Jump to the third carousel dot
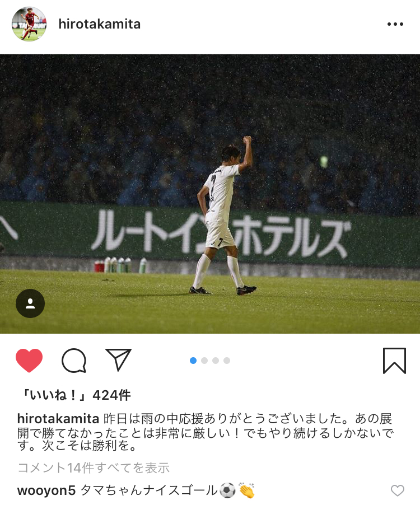The image size is (420, 505). pos(216,361)
